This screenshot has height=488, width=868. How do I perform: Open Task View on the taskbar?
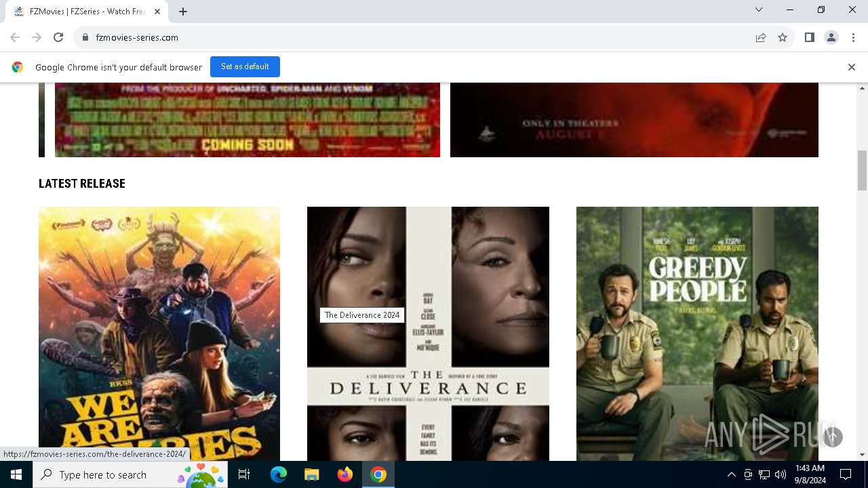[244, 474]
